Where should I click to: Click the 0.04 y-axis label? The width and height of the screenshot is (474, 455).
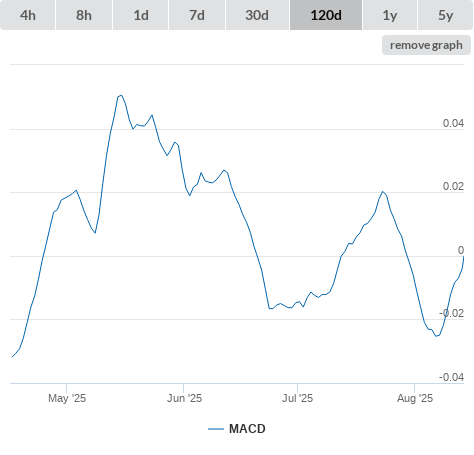tap(453, 123)
